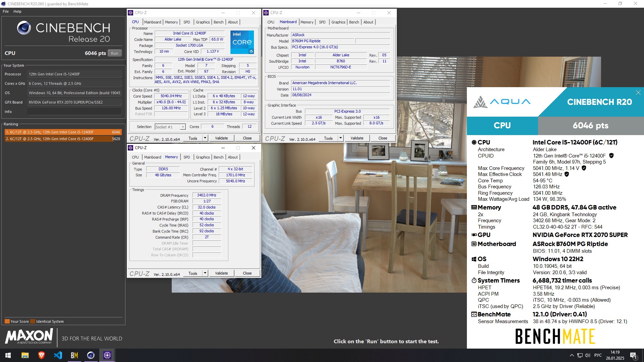Open File Explorer from taskbar
The image size is (644, 362).
pos(25,355)
